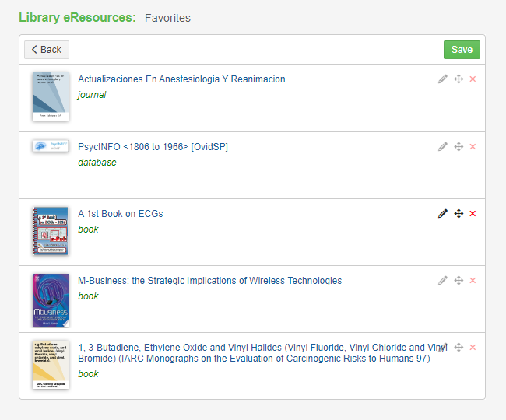Image resolution: width=506 pixels, height=420 pixels.
Task: Save the favorites list
Action: [x=462, y=50]
